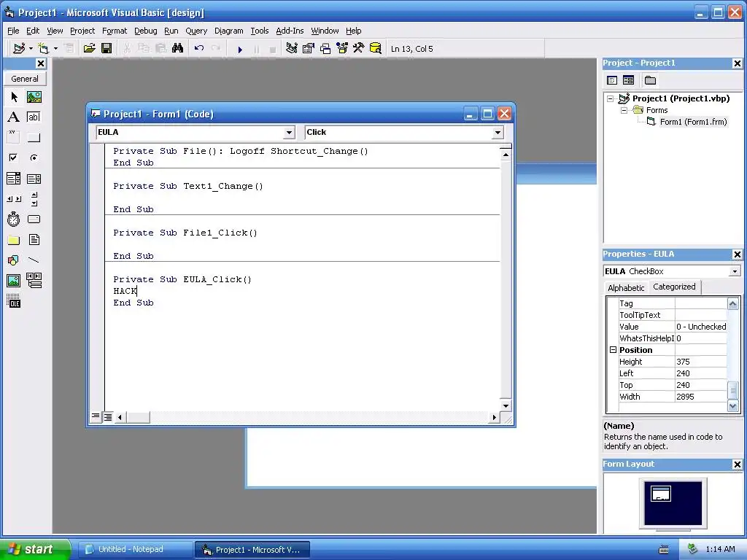Screen dimensions: 747x560
Task: Switch to the Alphabetic properties tab
Action: [x=626, y=287]
